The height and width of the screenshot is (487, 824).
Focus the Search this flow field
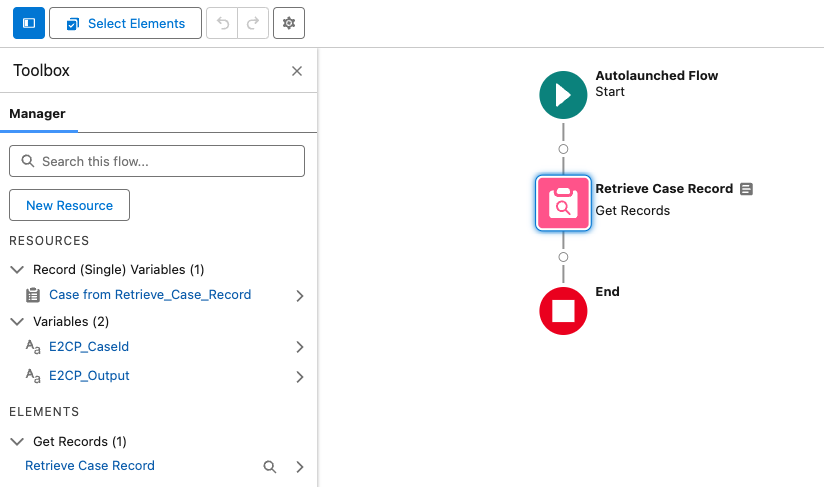157,161
